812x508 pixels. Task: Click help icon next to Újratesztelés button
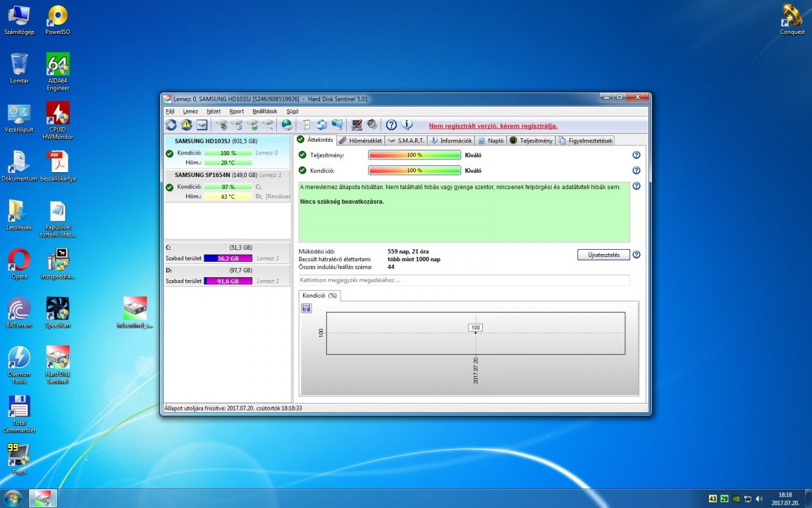tap(636, 255)
